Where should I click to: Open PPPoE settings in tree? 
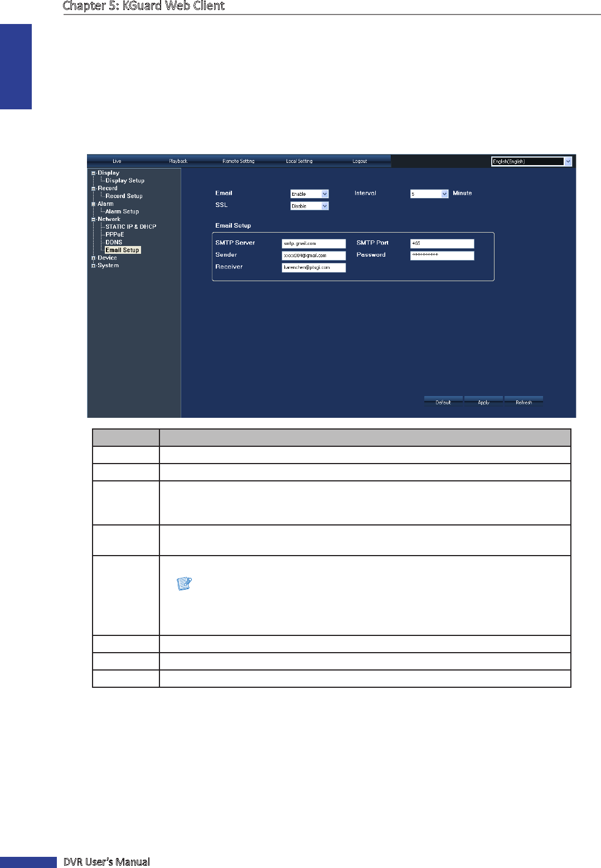pos(115,235)
